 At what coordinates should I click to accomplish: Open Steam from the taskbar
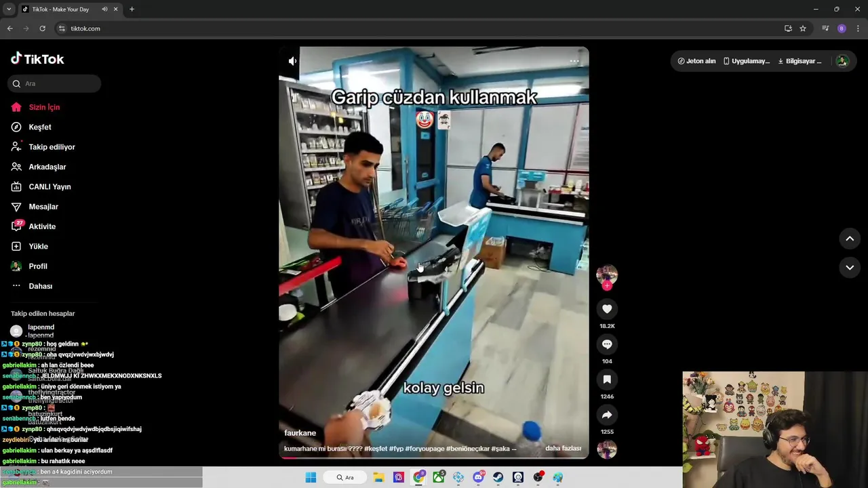[498, 477]
